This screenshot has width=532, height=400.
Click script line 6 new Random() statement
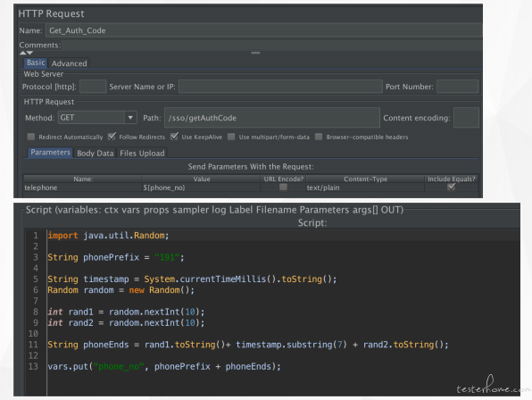[x=121, y=290]
